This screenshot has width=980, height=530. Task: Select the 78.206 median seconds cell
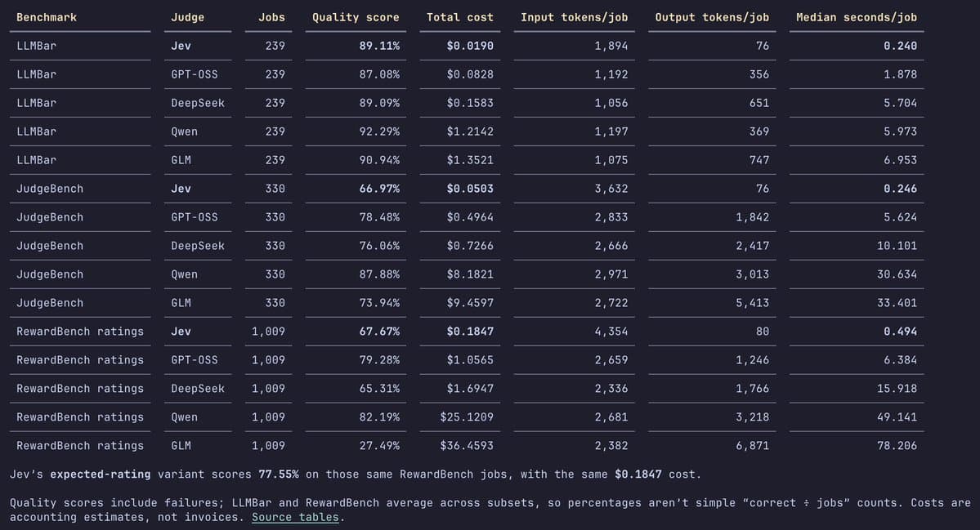pyautogui.click(x=897, y=446)
